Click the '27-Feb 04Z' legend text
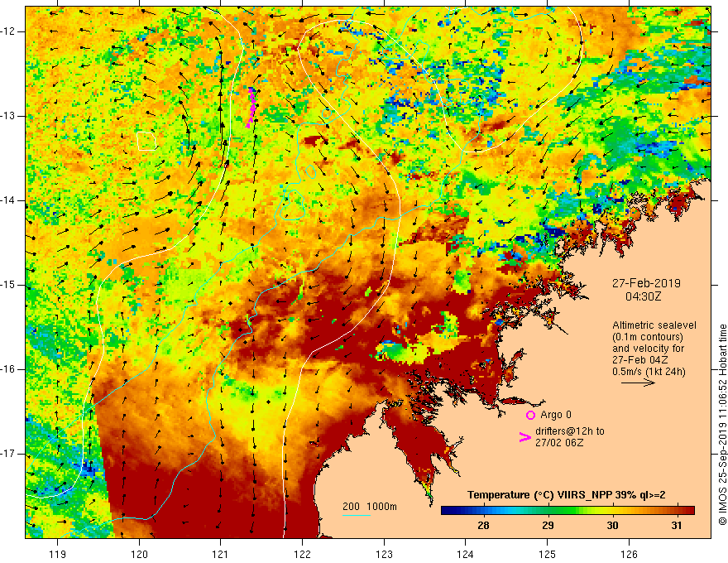The image size is (728, 563). 639,360
